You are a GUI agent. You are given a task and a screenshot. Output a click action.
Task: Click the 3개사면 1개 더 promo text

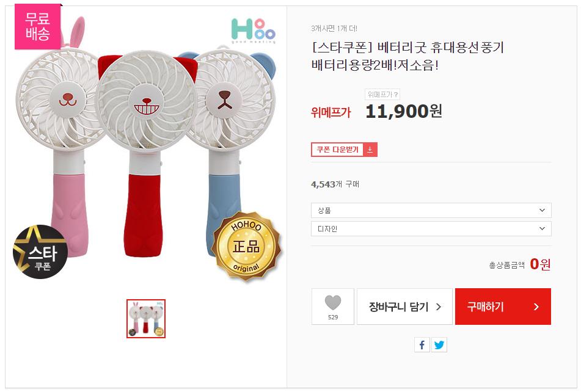pos(334,29)
